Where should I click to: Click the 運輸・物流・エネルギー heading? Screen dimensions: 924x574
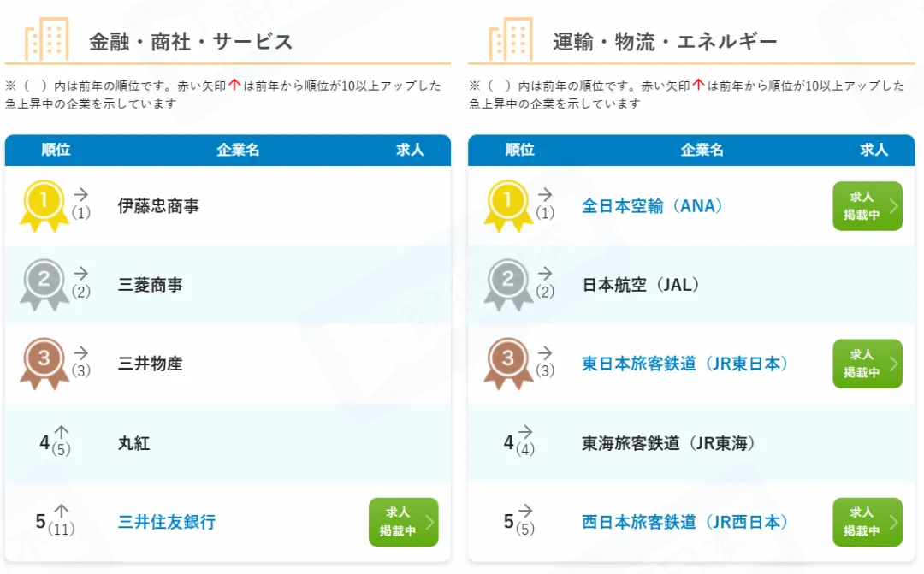click(666, 42)
